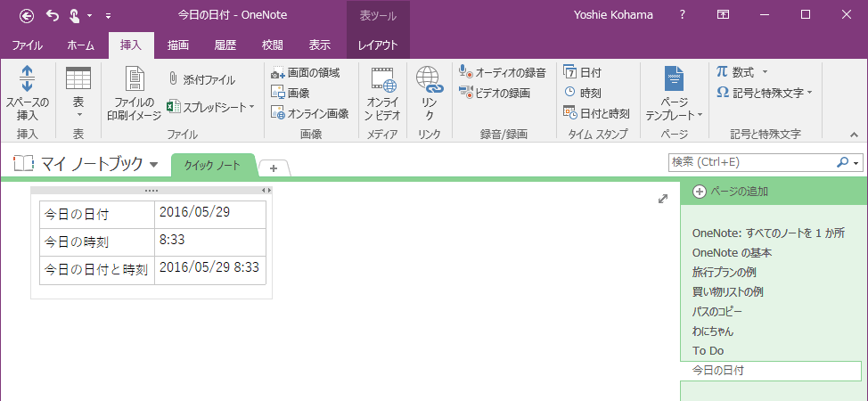Open the 表 insert table dropdown
This screenshot has height=401, width=868.
[78, 94]
